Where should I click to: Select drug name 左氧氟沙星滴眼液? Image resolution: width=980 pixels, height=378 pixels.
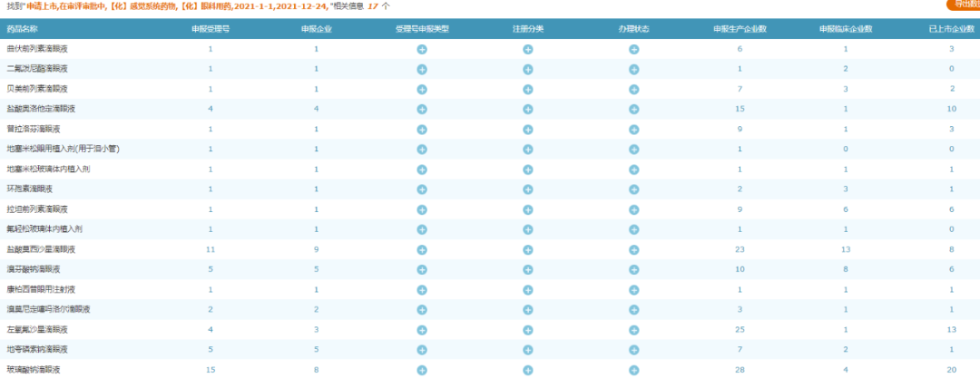click(37, 329)
